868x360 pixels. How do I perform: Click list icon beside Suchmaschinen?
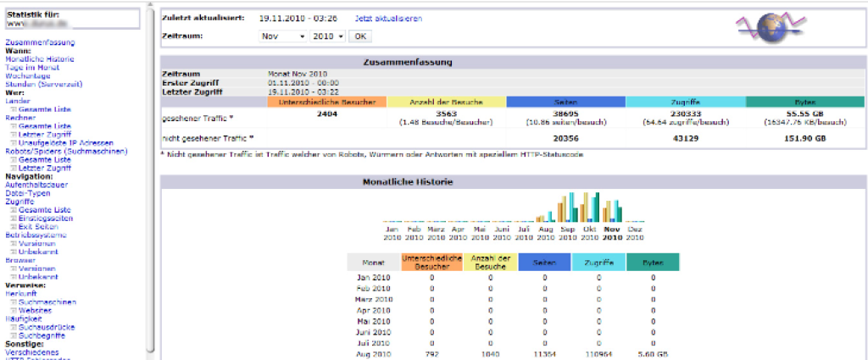coord(14,302)
